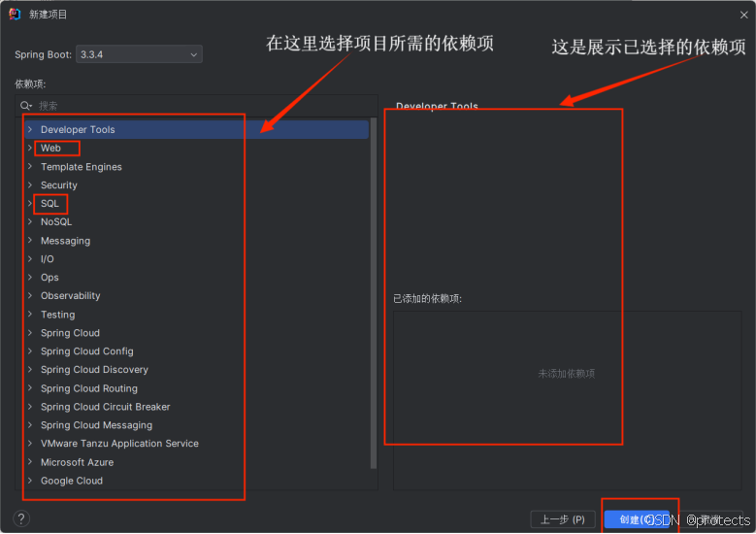
Task: Select the I/O category
Action: pos(48,259)
